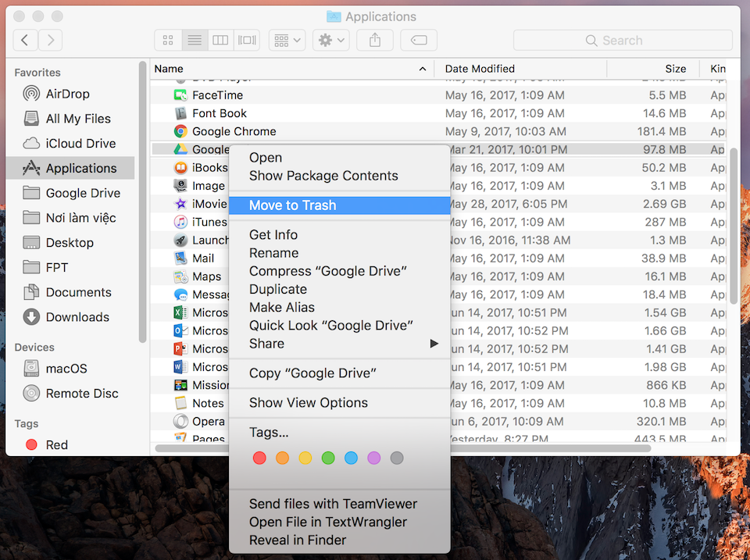The width and height of the screenshot is (750, 560).
Task: Choose Get Info in the context menu
Action: 340,235
